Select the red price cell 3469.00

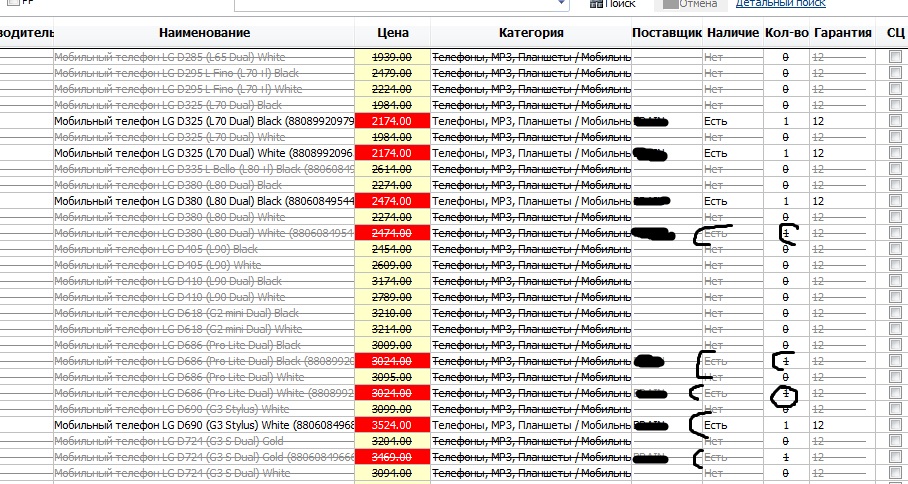tap(393, 456)
